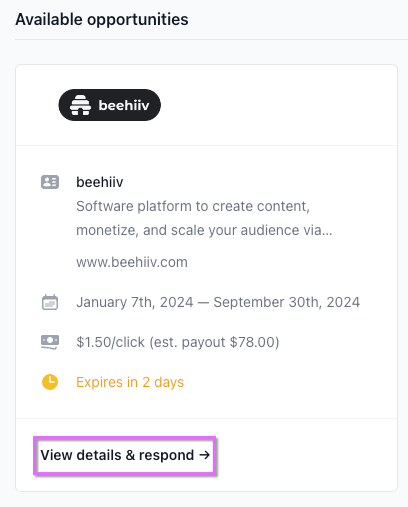Viewport: 408px width, 507px height.
Task: Select the beehiiv advertiser name
Action: [100, 182]
